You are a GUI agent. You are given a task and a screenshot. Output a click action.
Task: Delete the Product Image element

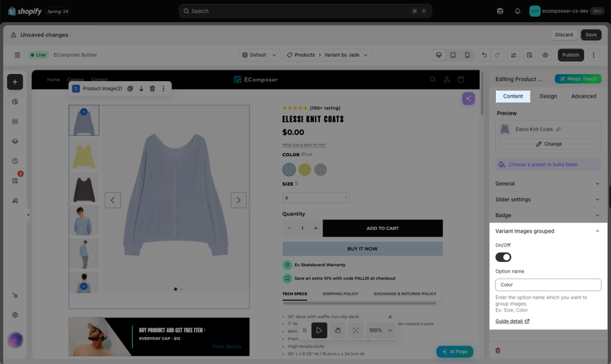(x=152, y=88)
